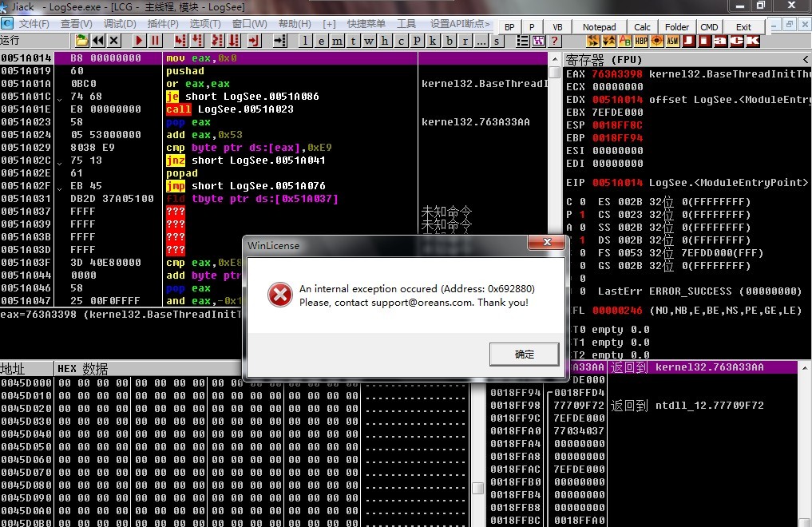The height and width of the screenshot is (527, 812).
Task: Open the memory map with the 'm' button
Action: coord(337,41)
